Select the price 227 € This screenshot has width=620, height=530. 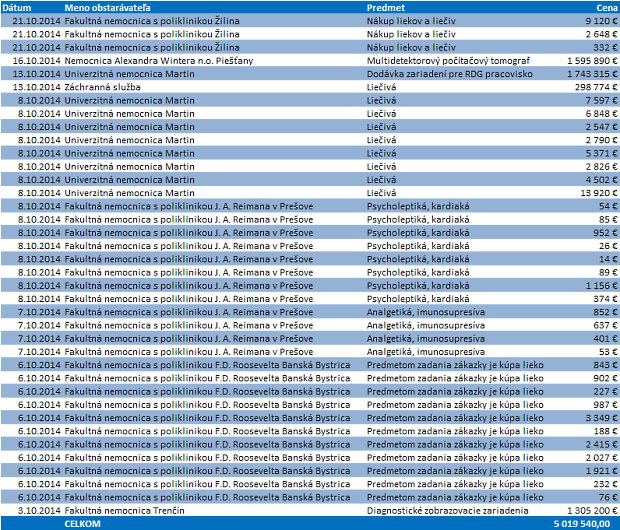pos(605,392)
